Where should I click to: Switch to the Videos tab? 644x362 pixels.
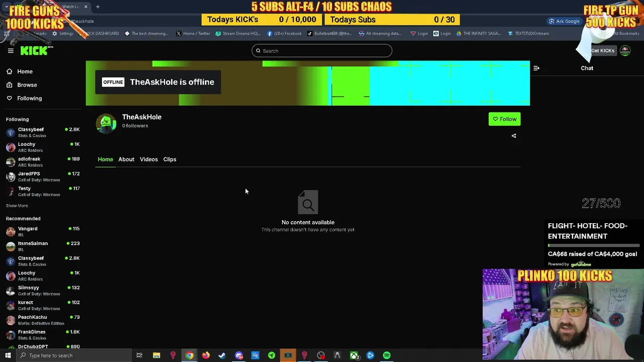tap(148, 159)
